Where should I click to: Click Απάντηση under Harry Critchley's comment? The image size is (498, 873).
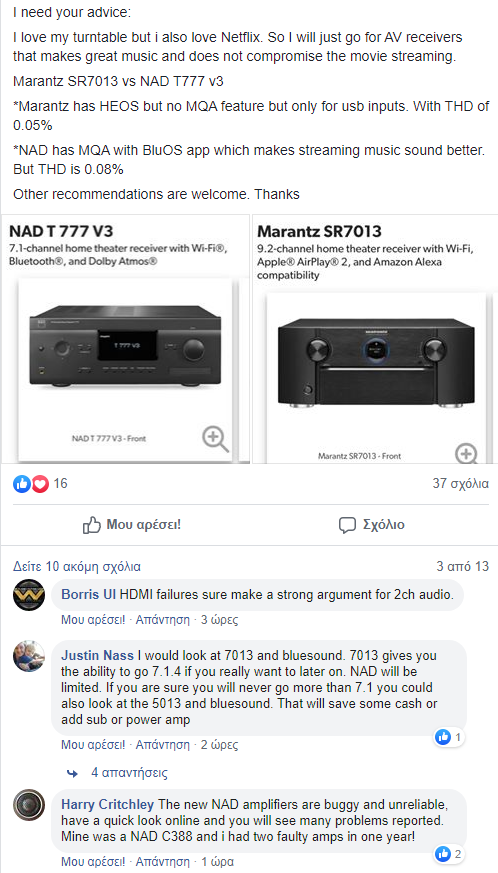pyautogui.click(x=163, y=862)
